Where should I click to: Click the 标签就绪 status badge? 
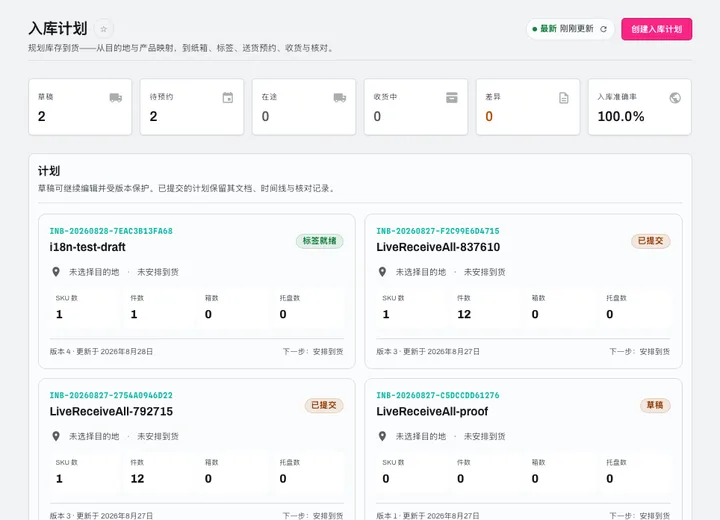(320, 241)
